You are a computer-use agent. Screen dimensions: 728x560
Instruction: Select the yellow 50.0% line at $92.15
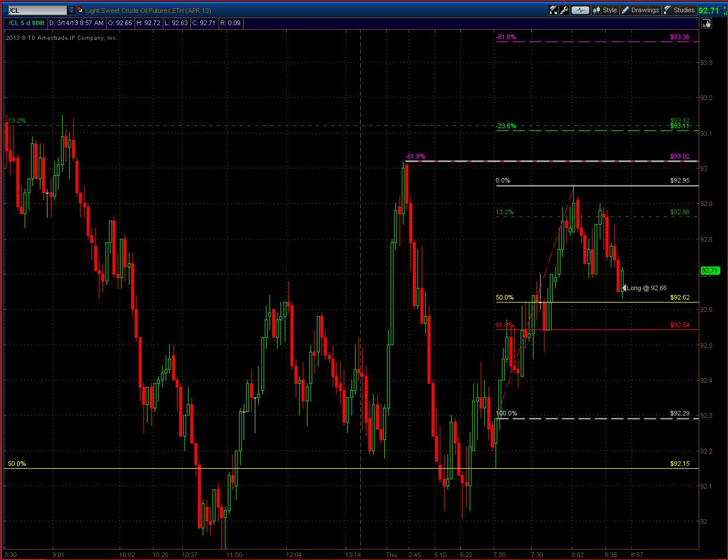[351, 468]
